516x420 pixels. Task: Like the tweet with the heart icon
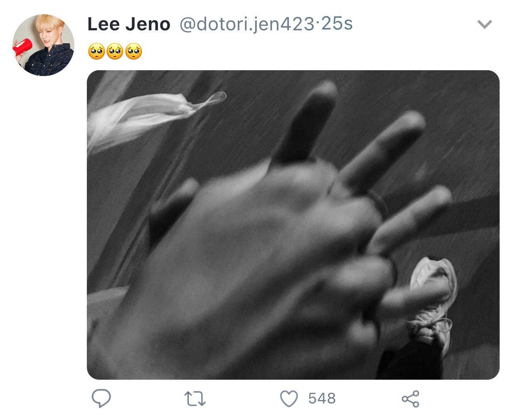coord(289,399)
